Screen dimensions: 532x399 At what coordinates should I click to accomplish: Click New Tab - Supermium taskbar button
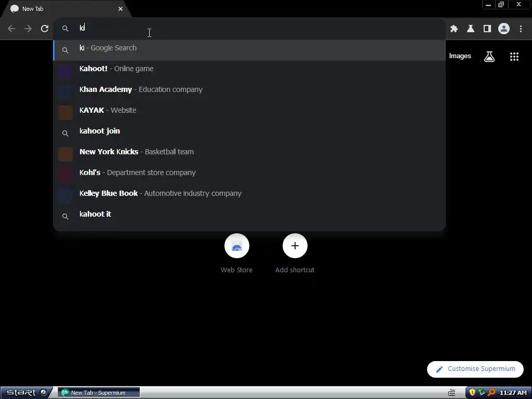(99, 393)
